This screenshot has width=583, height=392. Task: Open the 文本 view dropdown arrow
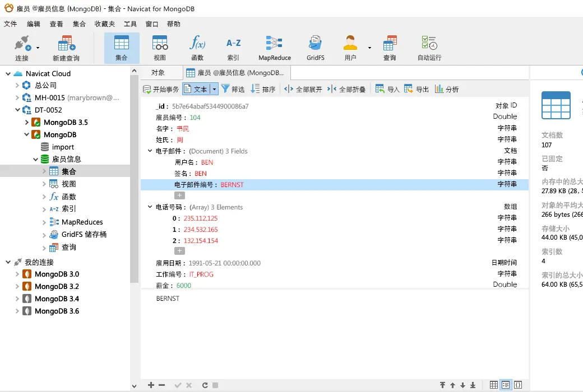coord(214,89)
